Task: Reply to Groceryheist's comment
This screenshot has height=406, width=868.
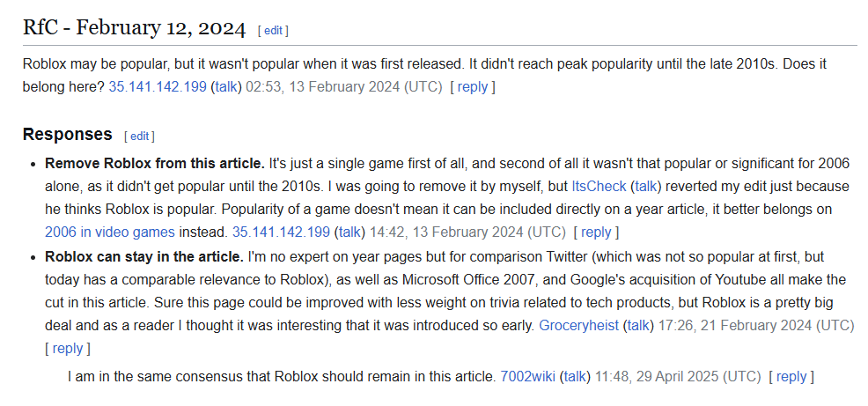Action: tap(67, 348)
